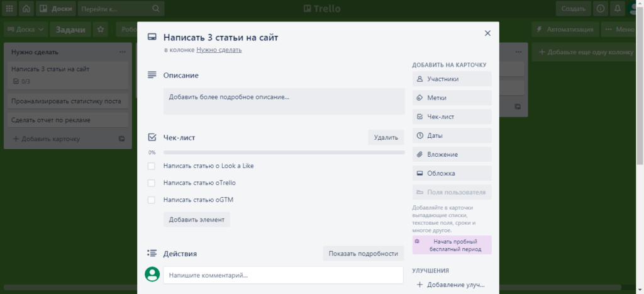Open the apps grid menu icon

click(9, 9)
